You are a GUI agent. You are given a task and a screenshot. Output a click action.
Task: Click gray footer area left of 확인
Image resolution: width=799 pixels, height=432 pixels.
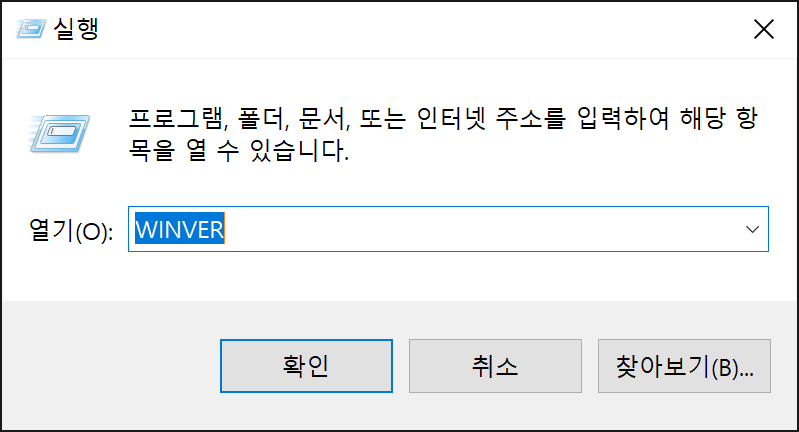pyautogui.click(x=111, y=366)
